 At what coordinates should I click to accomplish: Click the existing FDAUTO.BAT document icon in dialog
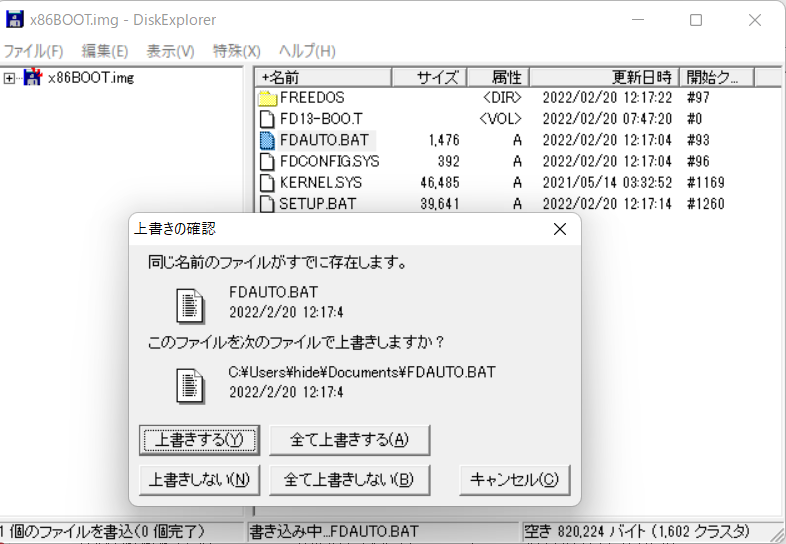(190, 305)
